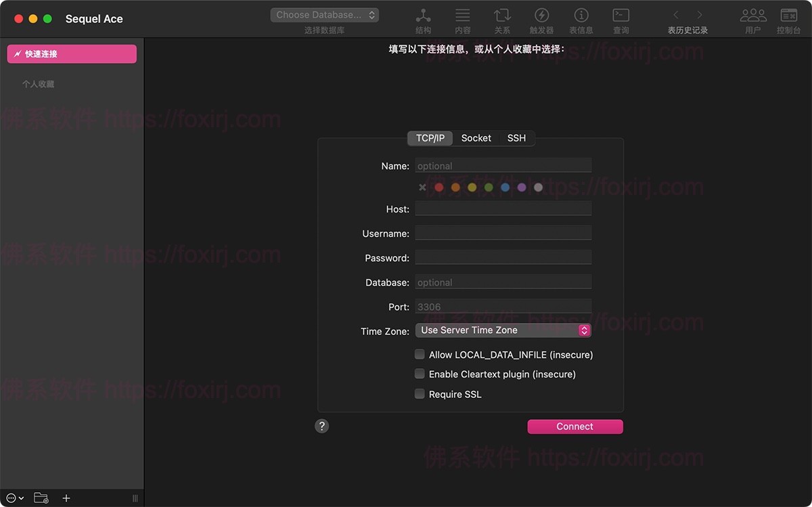
Task: Open the Choose Database dropdown
Action: click(324, 14)
